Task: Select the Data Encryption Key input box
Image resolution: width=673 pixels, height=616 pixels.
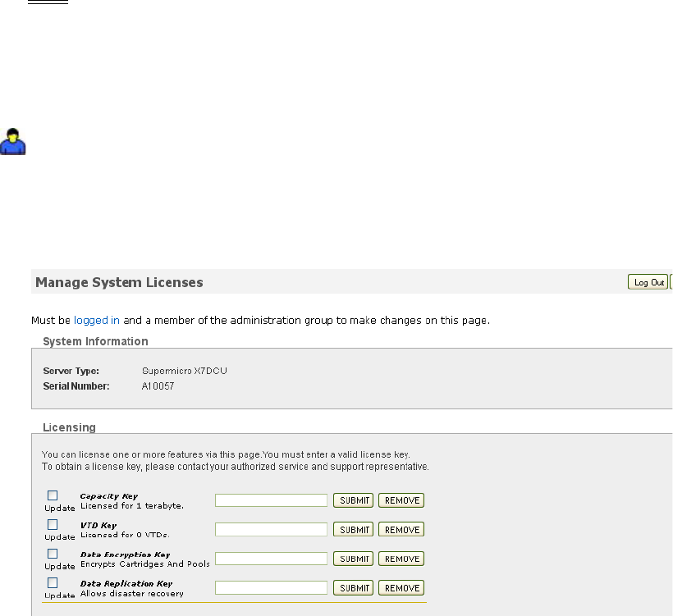Action: click(271, 559)
